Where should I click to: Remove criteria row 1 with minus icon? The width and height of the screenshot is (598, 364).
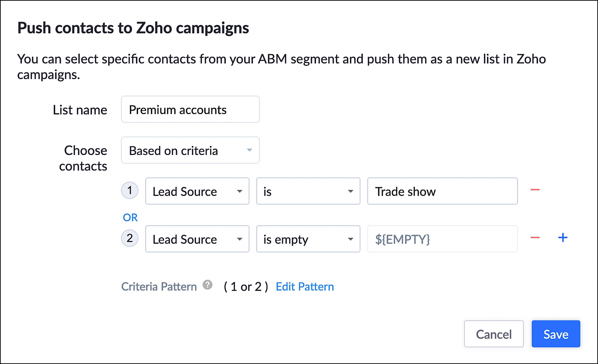tap(535, 190)
